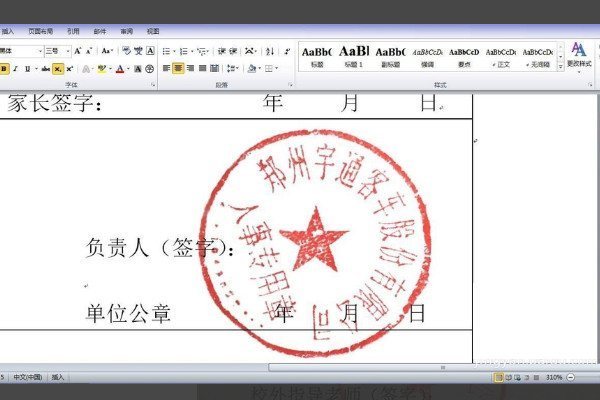Open the font size 三号 dropdown
600x400 pixels.
(68, 51)
